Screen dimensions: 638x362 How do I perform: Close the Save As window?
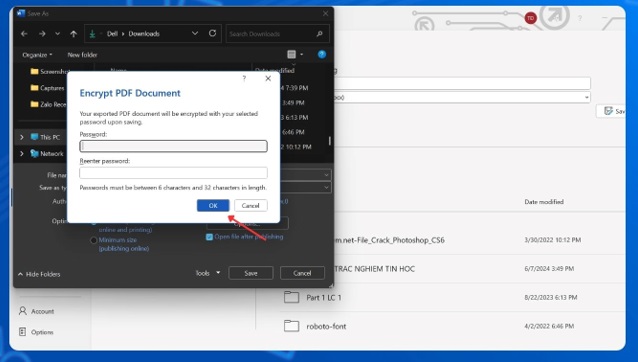tap(326, 13)
